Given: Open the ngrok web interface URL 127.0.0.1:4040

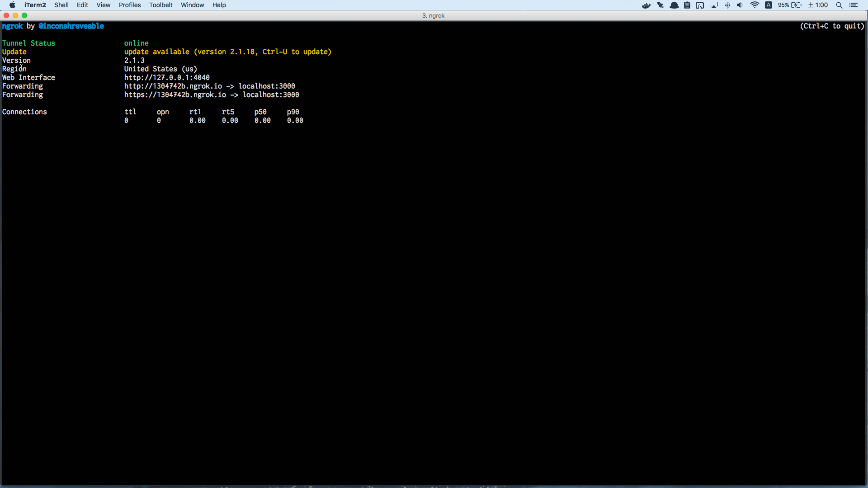Looking at the screenshot, I should point(166,77).
